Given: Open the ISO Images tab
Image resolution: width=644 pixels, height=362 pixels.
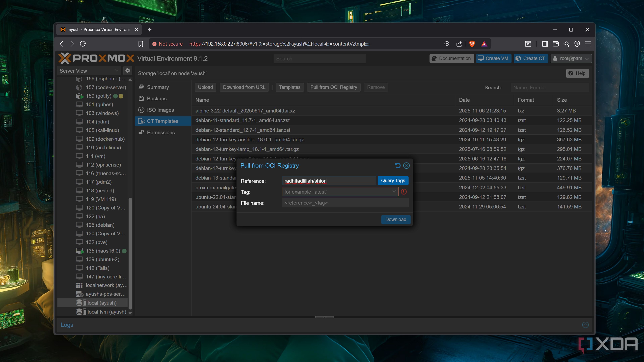Looking at the screenshot, I should tap(163, 110).
